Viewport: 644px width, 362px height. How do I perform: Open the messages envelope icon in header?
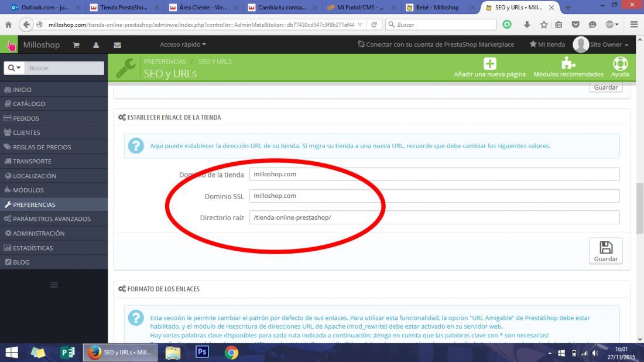coord(117,45)
